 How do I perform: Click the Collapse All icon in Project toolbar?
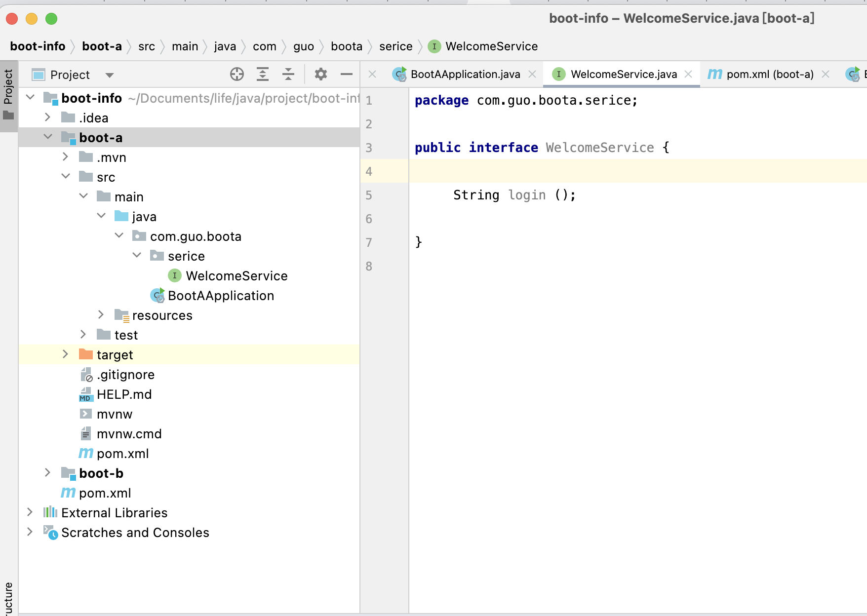tap(288, 75)
